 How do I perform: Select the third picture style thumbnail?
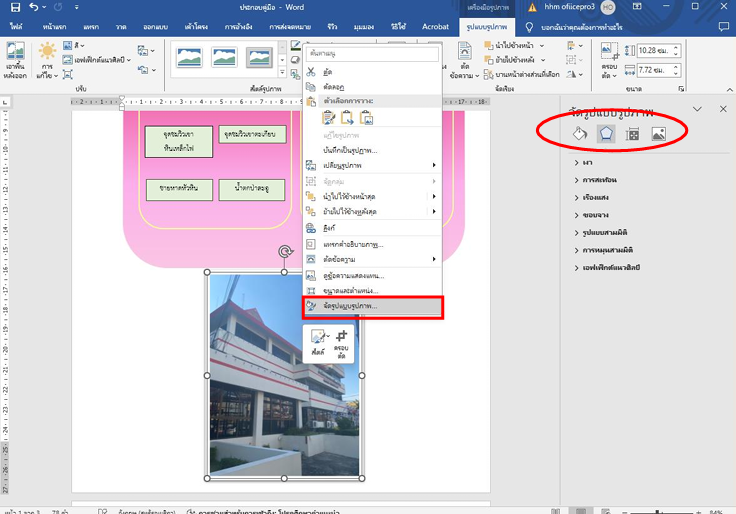click(x=260, y=59)
